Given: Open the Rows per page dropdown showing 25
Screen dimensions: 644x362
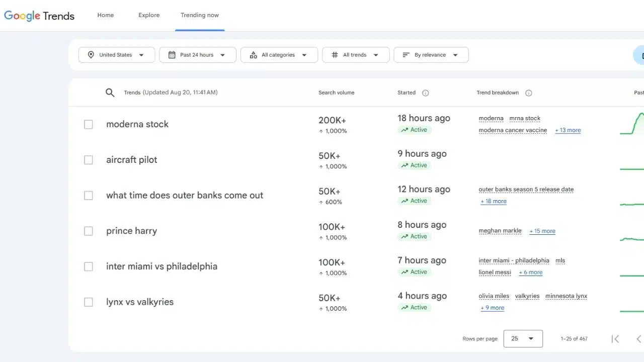Looking at the screenshot, I should click(x=523, y=339).
